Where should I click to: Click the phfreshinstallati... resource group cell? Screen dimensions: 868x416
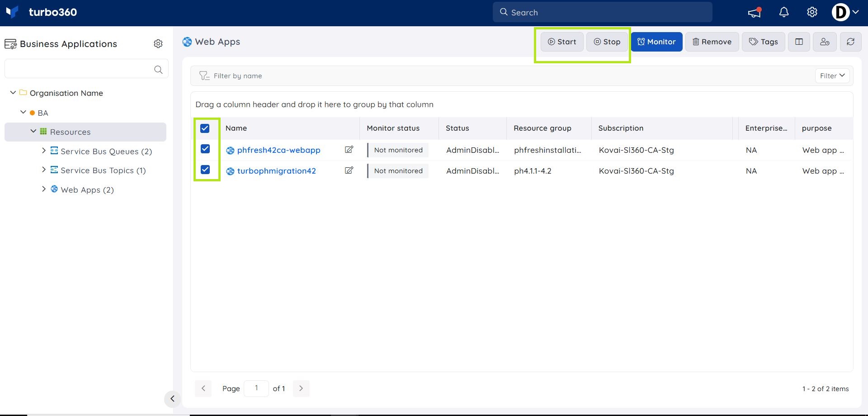(547, 150)
